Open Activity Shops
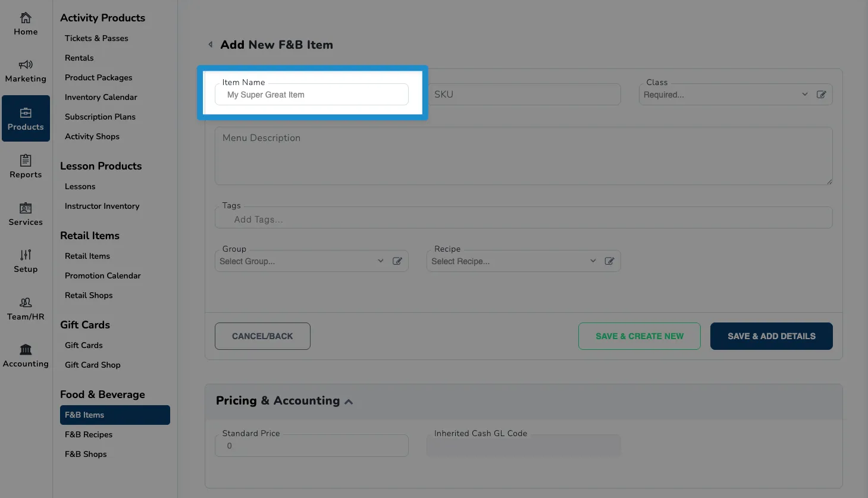Screen dimensions: 868x498 pos(92,136)
